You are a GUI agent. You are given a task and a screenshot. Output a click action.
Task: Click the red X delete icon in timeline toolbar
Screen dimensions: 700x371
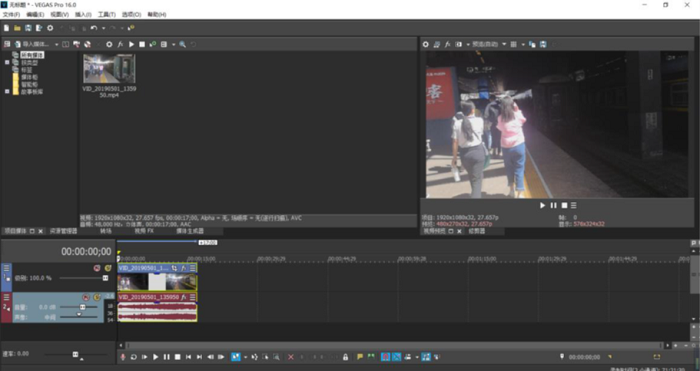click(x=291, y=357)
